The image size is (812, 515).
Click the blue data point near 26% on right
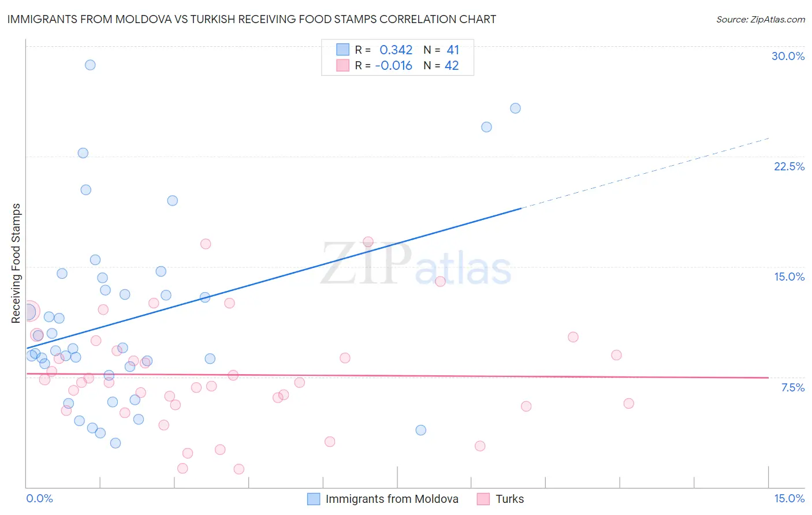tap(516, 108)
